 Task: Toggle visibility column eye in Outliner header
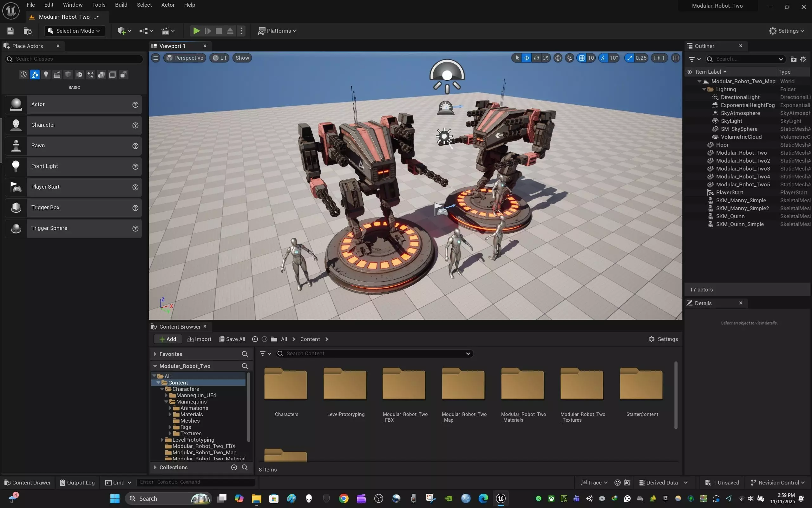[689, 72]
